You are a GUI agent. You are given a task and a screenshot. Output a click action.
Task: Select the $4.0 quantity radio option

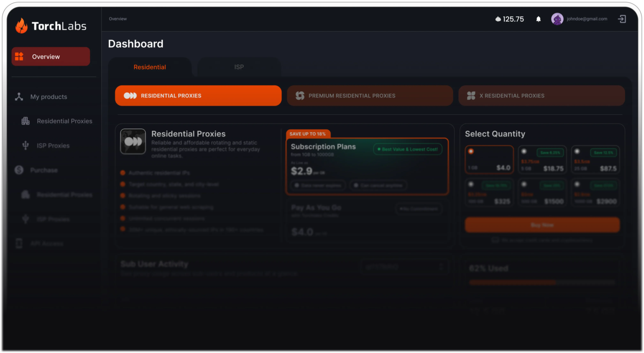pos(471,151)
